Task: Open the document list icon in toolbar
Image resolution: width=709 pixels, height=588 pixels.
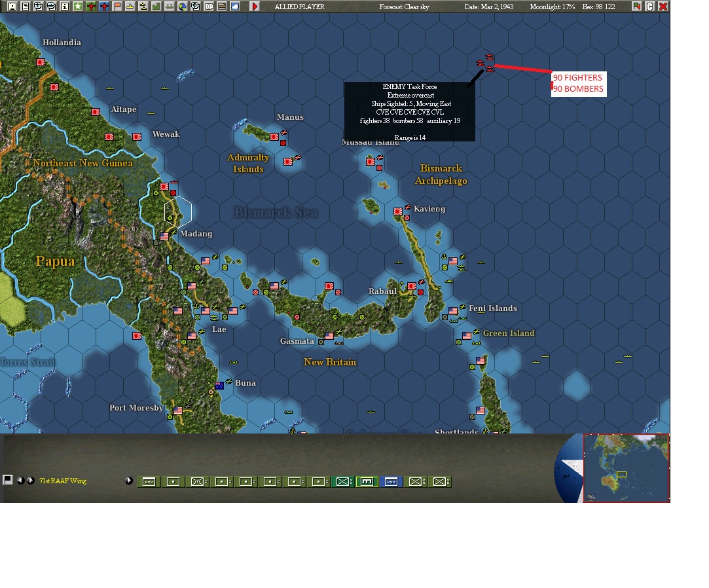Action: tap(26, 7)
